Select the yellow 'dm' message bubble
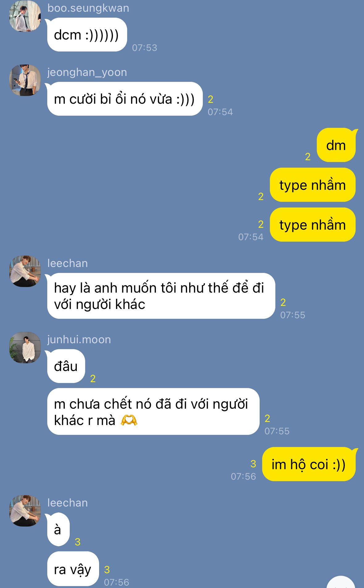Image resolution: width=364 pixels, height=588 pixels. point(337,145)
